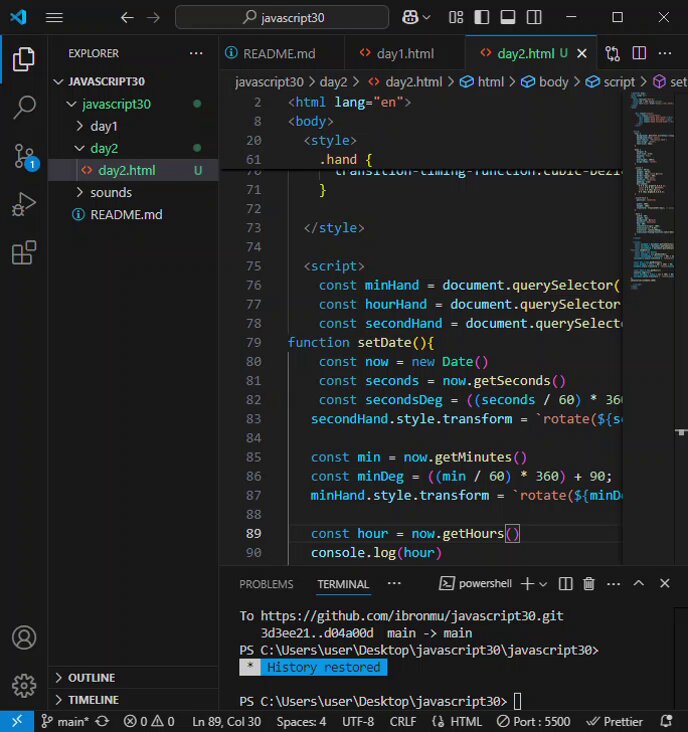Open the Copilot dropdown arrow
688x732 pixels.
click(426, 18)
